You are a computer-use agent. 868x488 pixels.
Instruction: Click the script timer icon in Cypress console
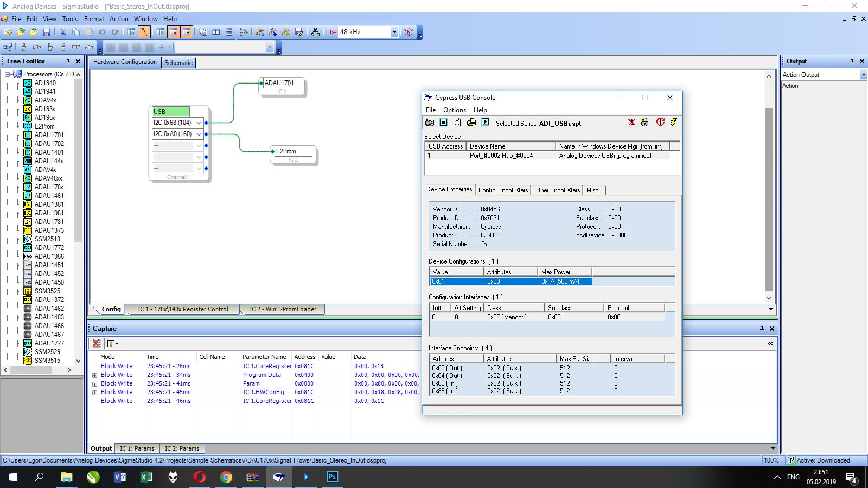[x=457, y=123]
